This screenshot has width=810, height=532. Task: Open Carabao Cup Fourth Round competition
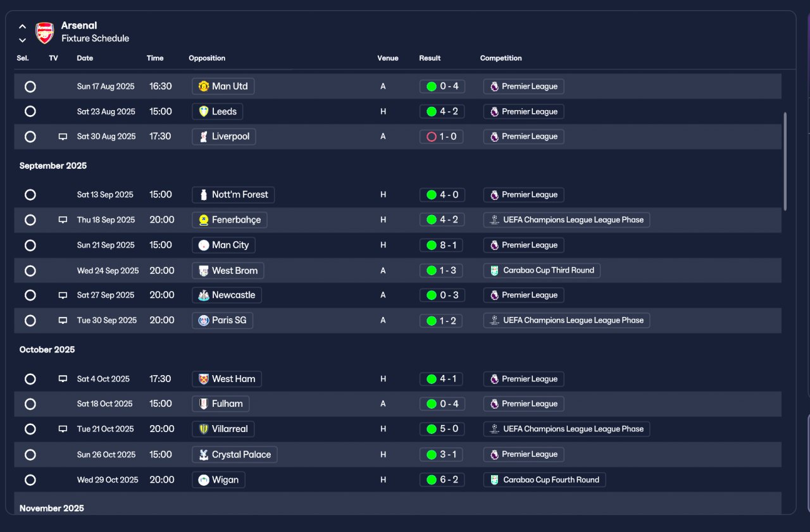544,479
